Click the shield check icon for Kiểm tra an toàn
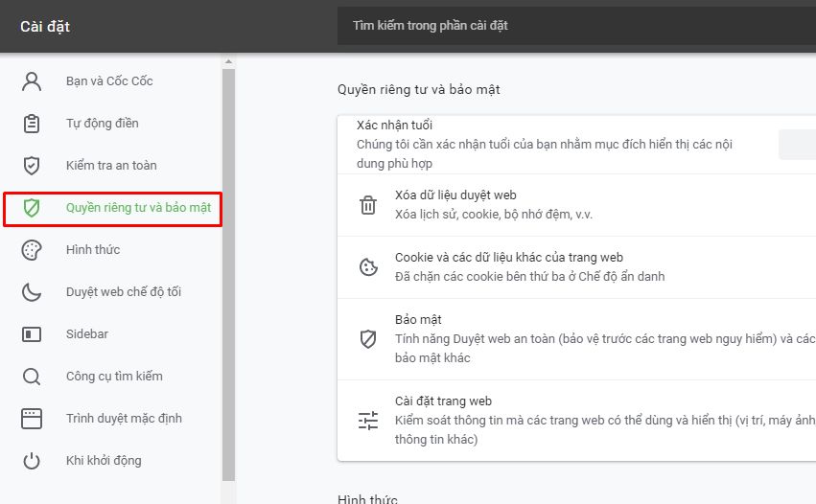Viewport: 816px width, 504px height. pyautogui.click(x=32, y=166)
